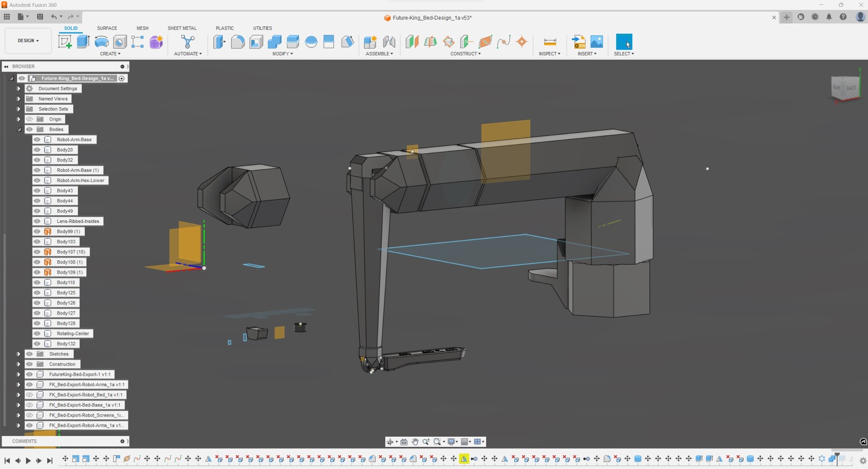Click the Create Sketch tool icon

tap(65, 42)
